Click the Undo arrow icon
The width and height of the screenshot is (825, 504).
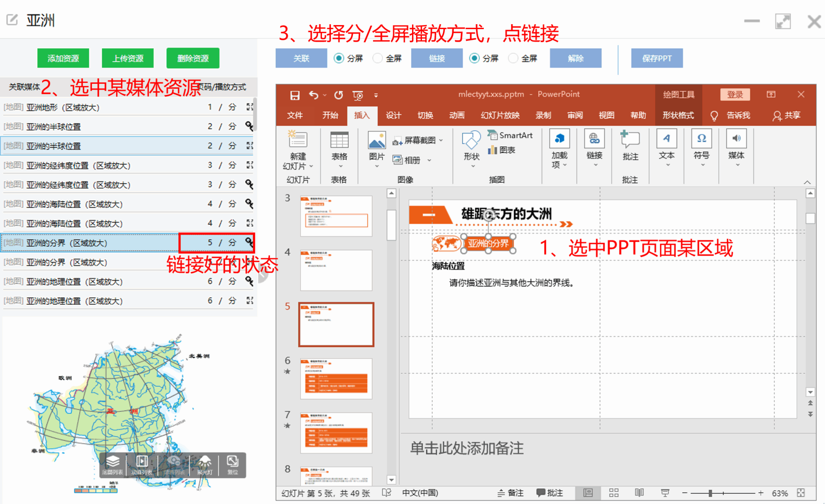pos(314,95)
